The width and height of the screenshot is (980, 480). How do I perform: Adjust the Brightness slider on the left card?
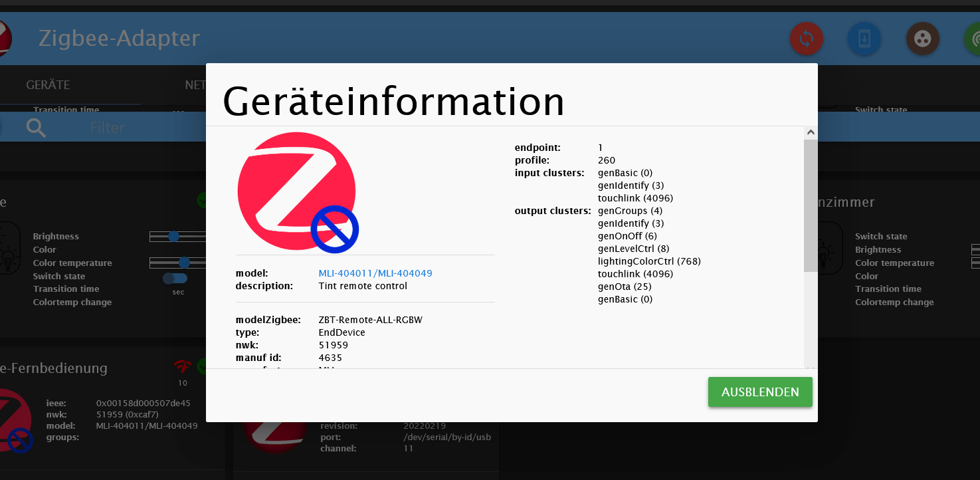(177, 236)
